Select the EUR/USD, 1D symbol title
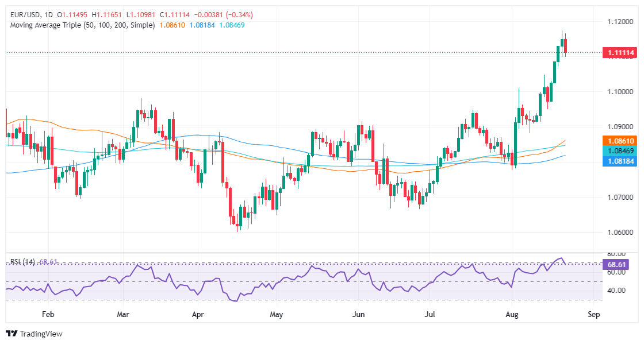 [32, 15]
